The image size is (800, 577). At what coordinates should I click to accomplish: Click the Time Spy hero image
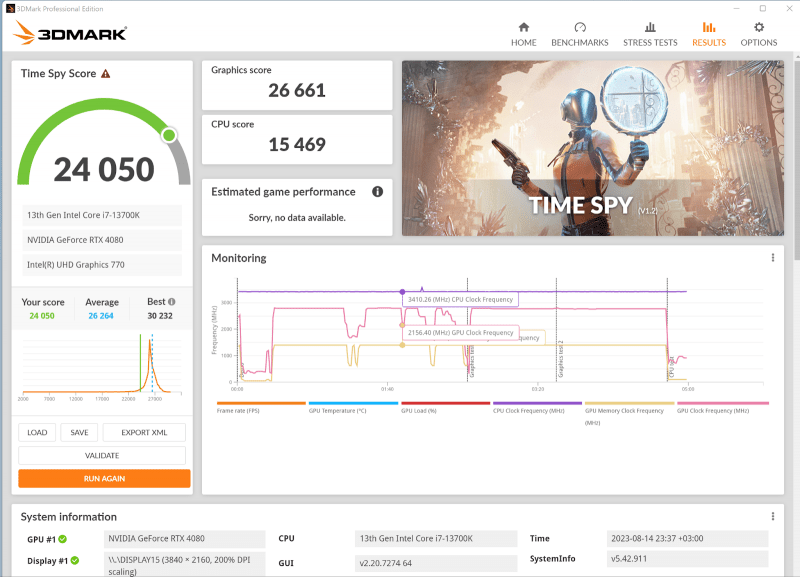[593, 148]
